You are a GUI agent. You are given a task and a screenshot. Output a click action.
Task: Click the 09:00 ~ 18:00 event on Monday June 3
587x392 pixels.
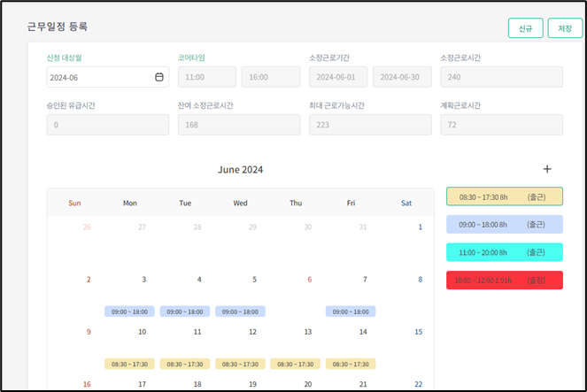(130, 311)
